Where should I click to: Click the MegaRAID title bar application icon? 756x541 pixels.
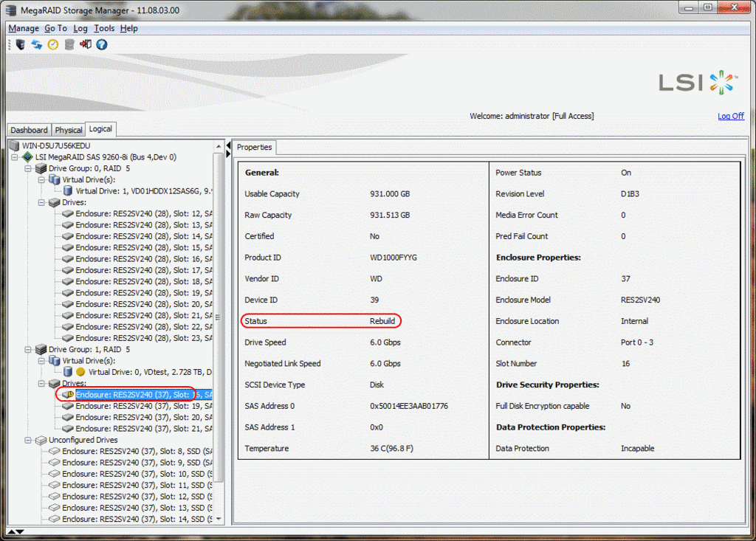point(11,10)
